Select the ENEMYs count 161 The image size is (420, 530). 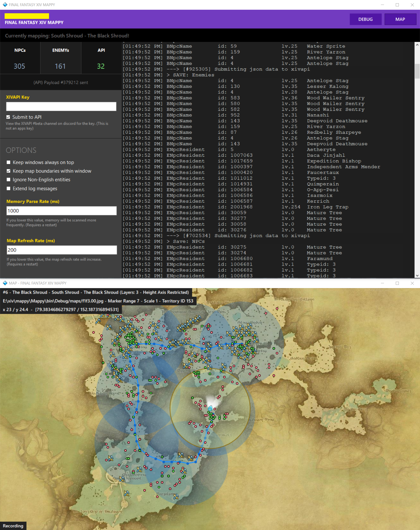60,66
